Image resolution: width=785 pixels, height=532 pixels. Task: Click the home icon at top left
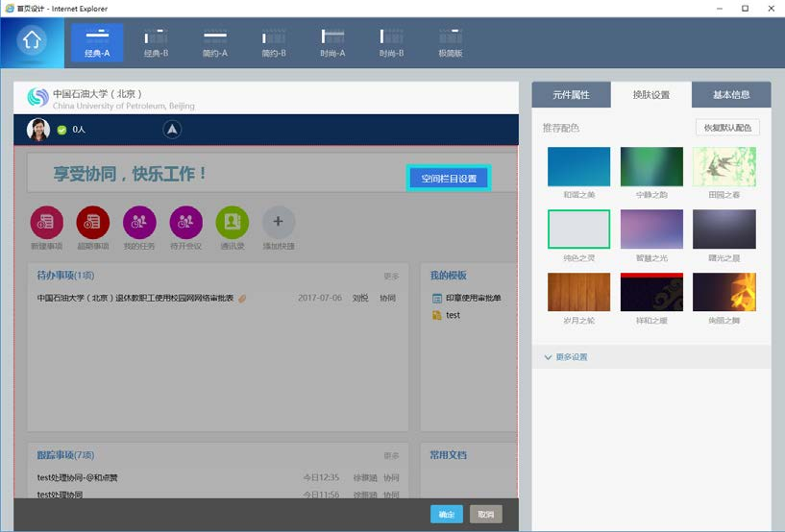pos(33,41)
